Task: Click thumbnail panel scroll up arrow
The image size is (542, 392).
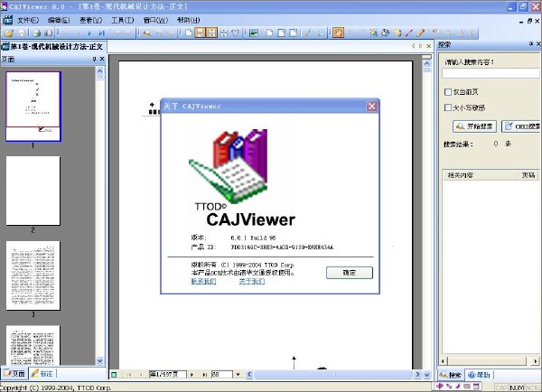Action: click(99, 70)
